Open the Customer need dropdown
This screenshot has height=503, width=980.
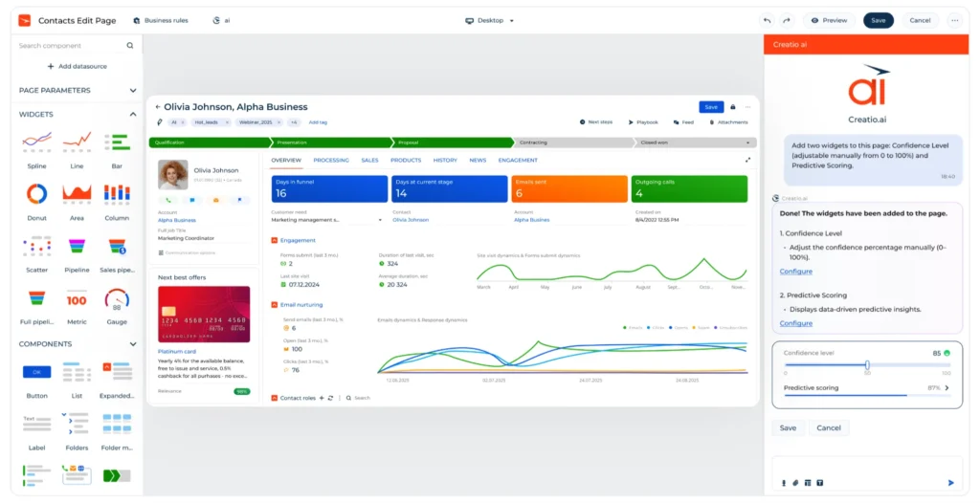(380, 220)
